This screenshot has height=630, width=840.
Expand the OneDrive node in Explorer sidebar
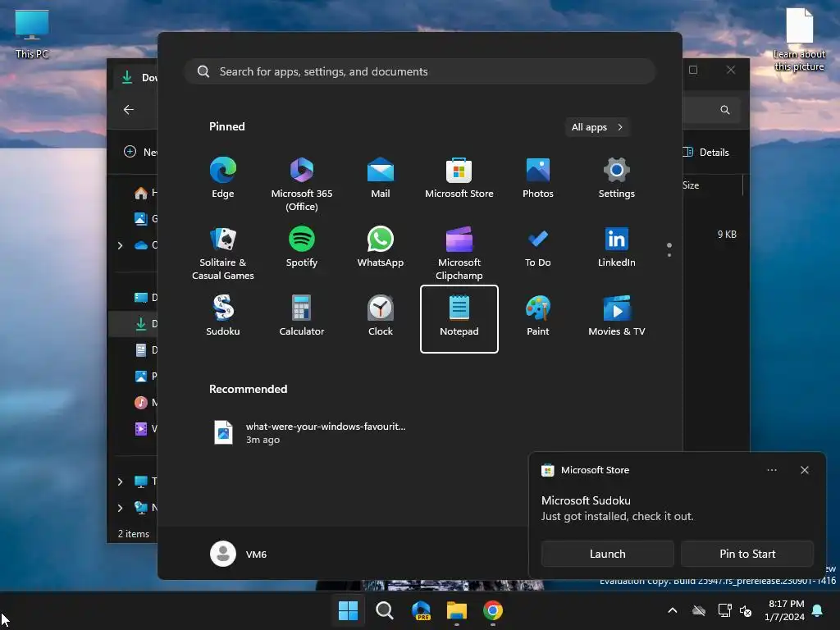tap(120, 245)
